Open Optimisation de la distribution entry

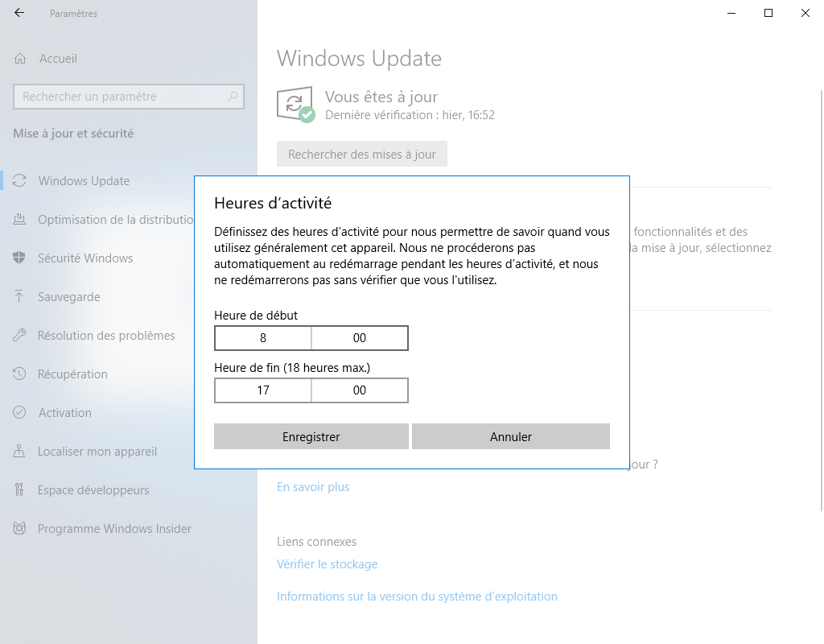coord(97,220)
